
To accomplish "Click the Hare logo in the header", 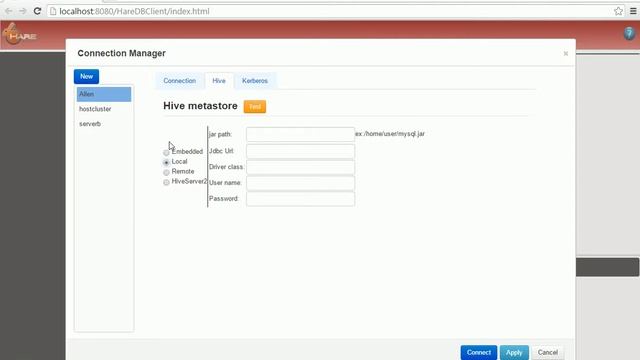I will (19, 34).
